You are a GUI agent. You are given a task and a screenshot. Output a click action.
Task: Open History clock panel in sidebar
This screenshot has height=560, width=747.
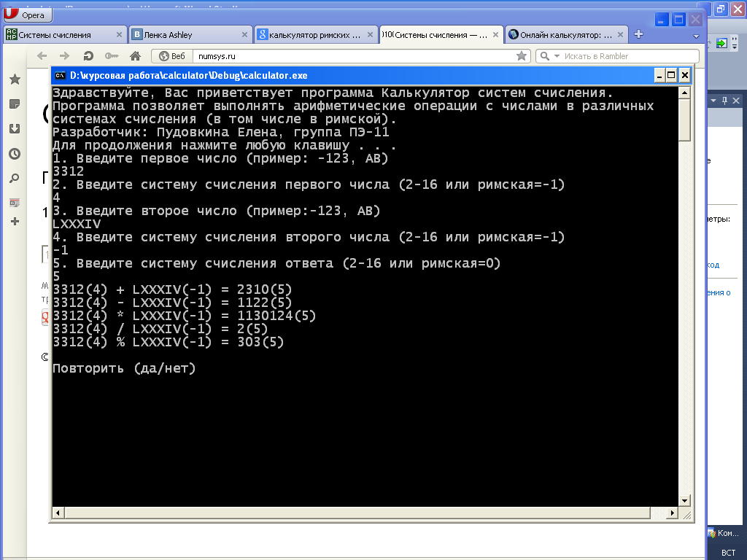[15, 154]
